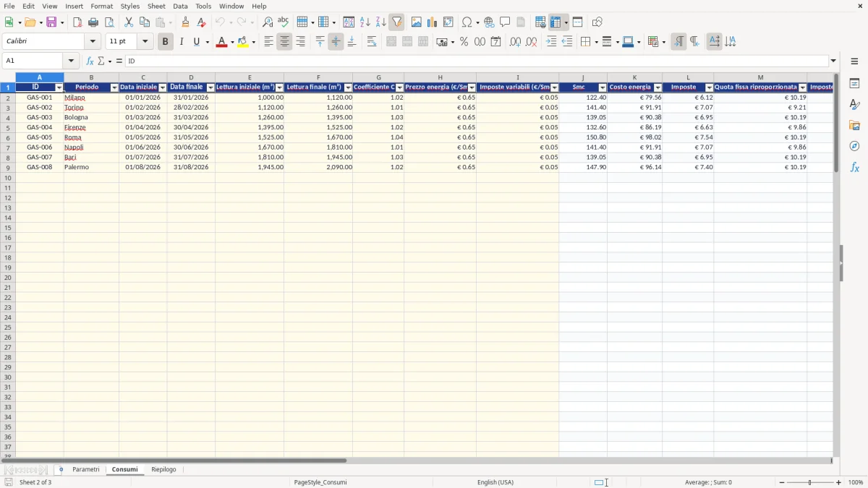Click the Draw Functions shapes icon
The width and height of the screenshot is (868, 488).
pos(597,22)
